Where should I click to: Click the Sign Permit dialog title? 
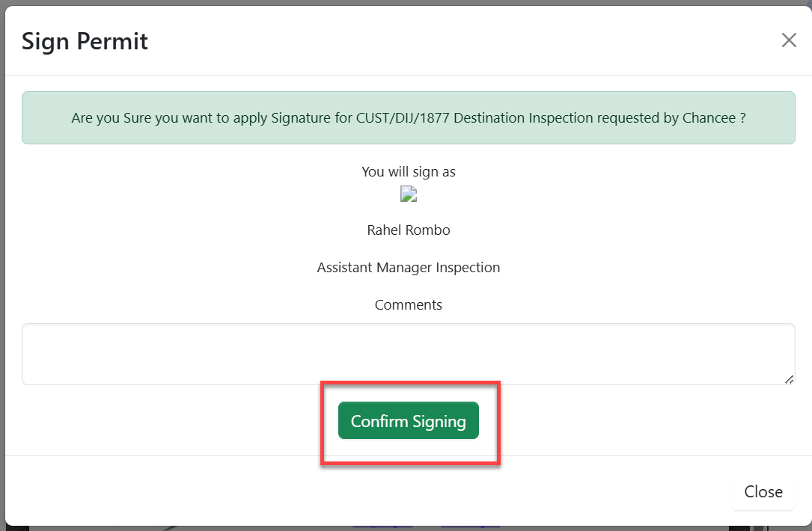tap(85, 40)
